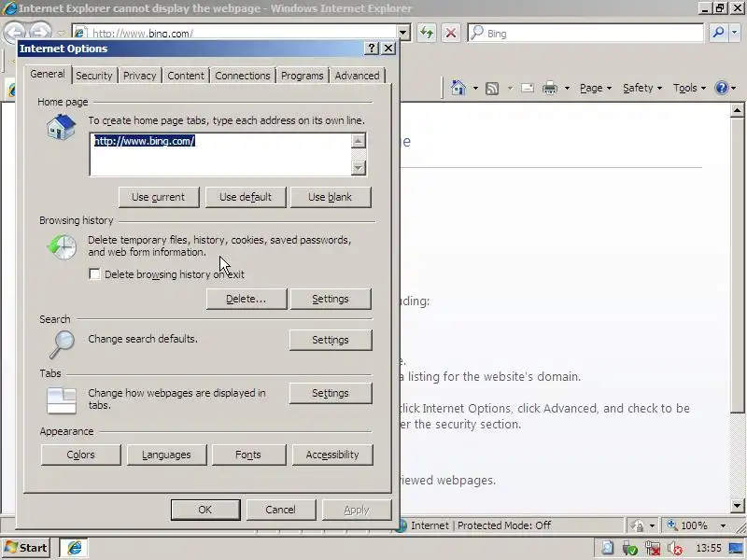Open the Tools menu dropdown
The height and width of the screenshot is (560, 747).
tap(689, 88)
